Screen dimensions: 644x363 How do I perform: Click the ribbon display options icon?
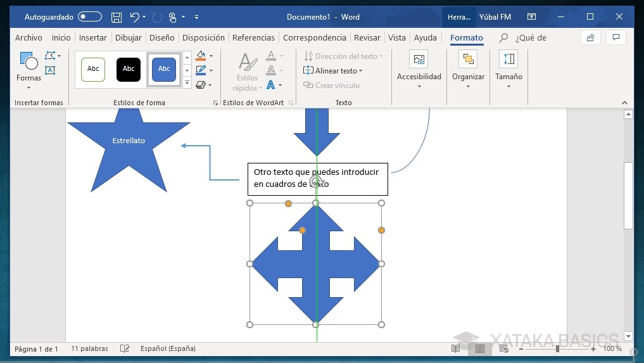[x=531, y=17]
